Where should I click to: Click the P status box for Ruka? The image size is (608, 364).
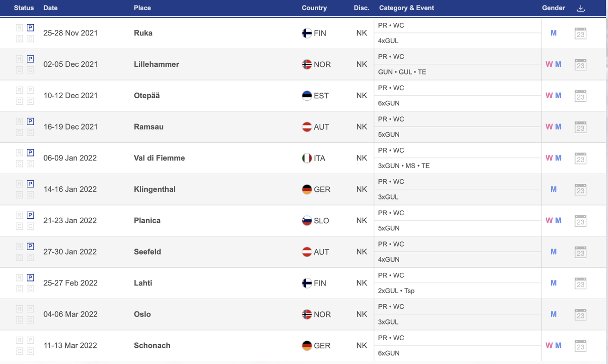30,28
